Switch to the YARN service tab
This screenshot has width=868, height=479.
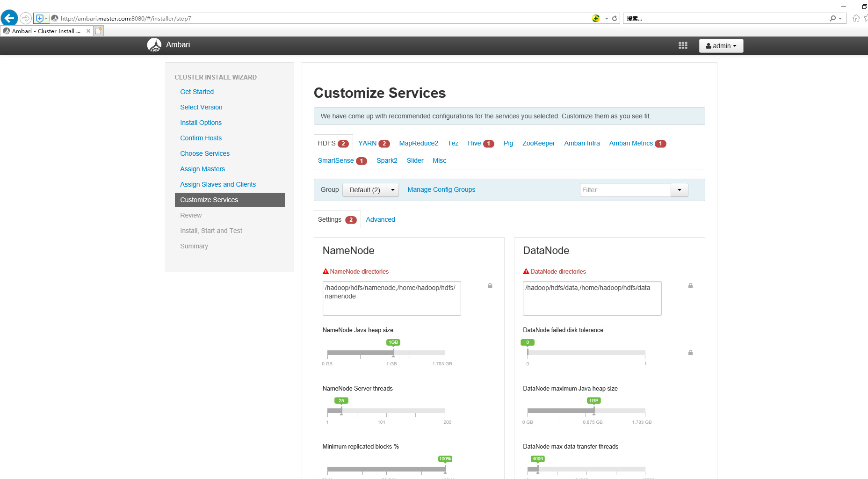[x=374, y=143]
